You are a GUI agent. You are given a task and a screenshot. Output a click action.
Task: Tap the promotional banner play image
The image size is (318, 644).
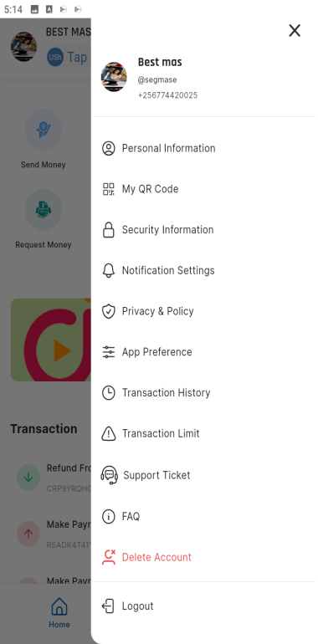pyautogui.click(x=51, y=340)
